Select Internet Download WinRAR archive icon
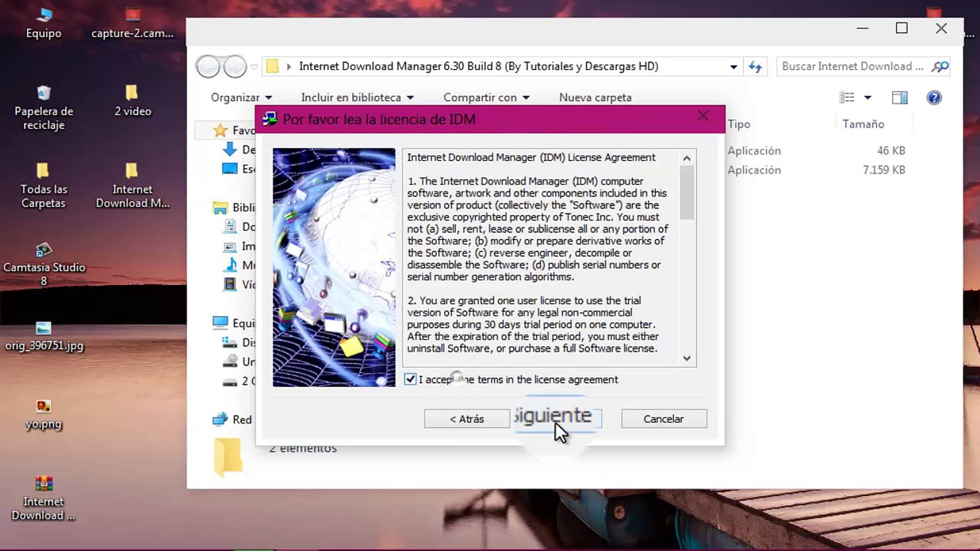The image size is (980, 551). tap(43, 498)
